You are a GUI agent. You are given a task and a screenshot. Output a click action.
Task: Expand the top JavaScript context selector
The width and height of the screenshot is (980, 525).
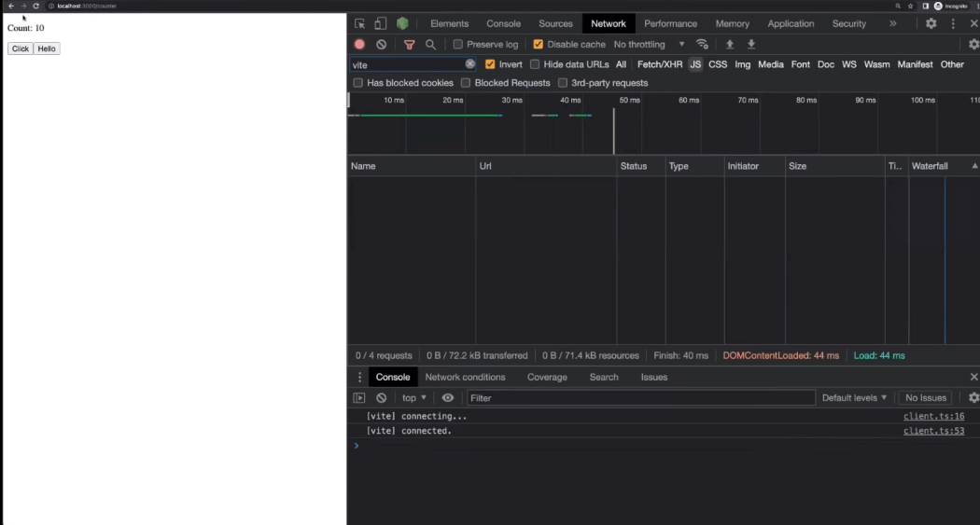(413, 397)
